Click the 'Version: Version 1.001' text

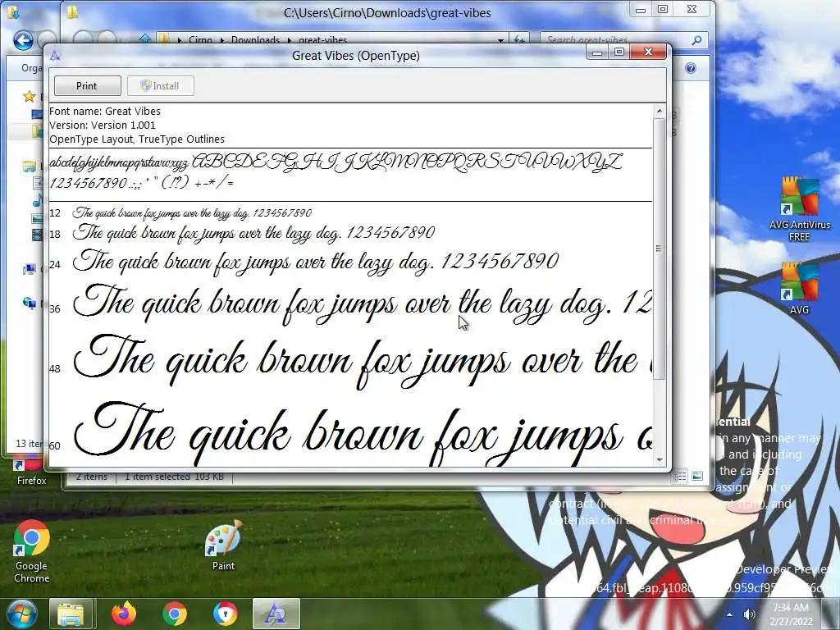pos(103,126)
